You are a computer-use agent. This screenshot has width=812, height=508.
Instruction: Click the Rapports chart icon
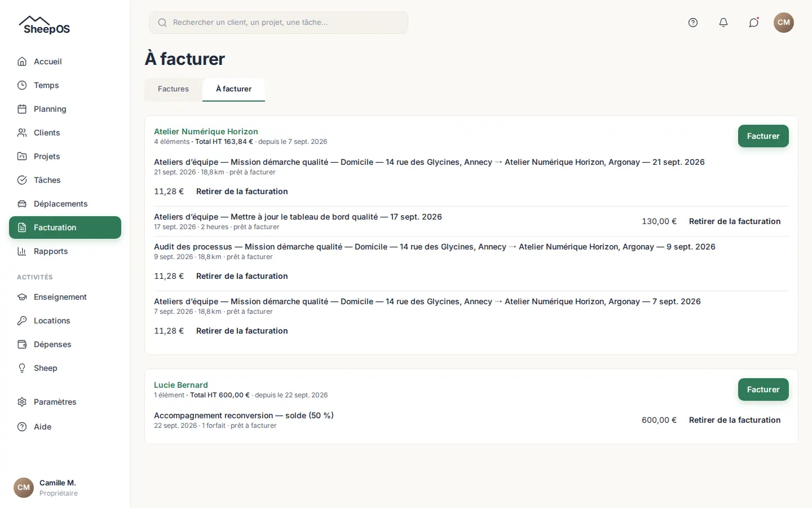[x=22, y=251]
